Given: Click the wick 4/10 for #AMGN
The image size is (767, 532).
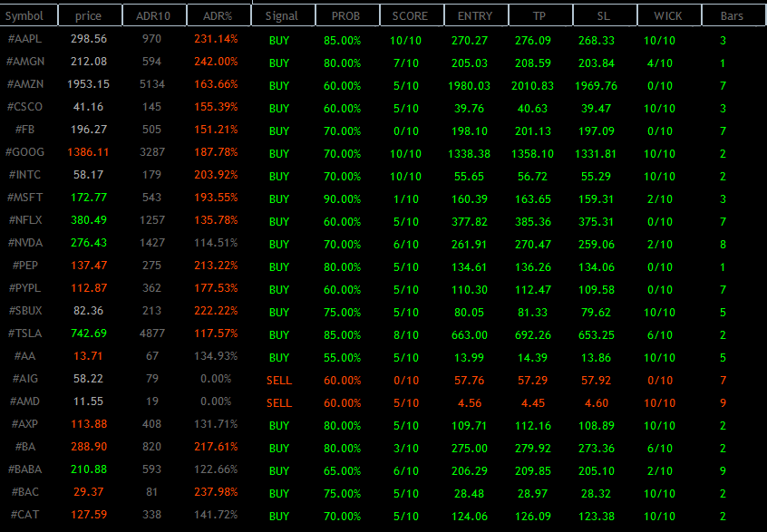Looking at the screenshot, I should coord(660,63).
